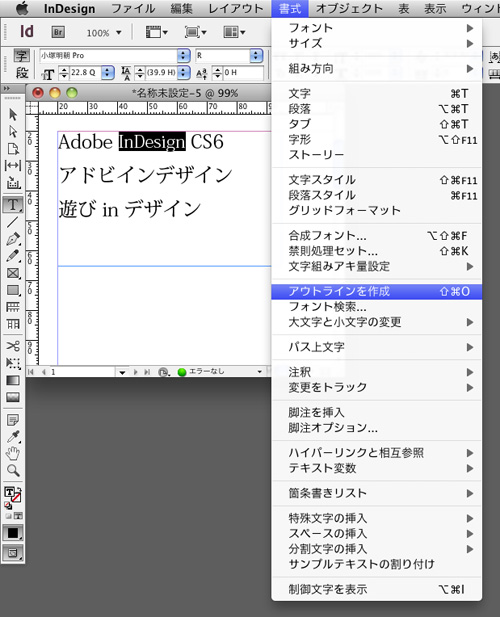Viewport: 500px width, 617px height.
Task: Select the Pencil tool
Action: click(13, 256)
